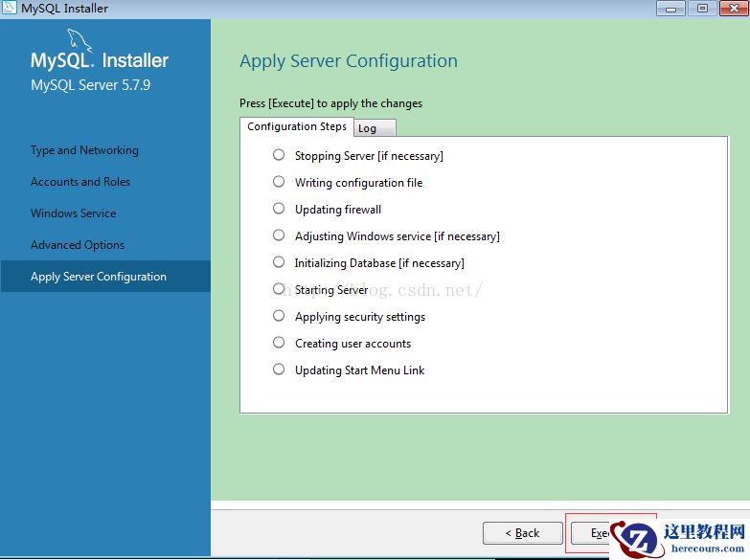Select the Initializing Database step circle

pyautogui.click(x=279, y=262)
